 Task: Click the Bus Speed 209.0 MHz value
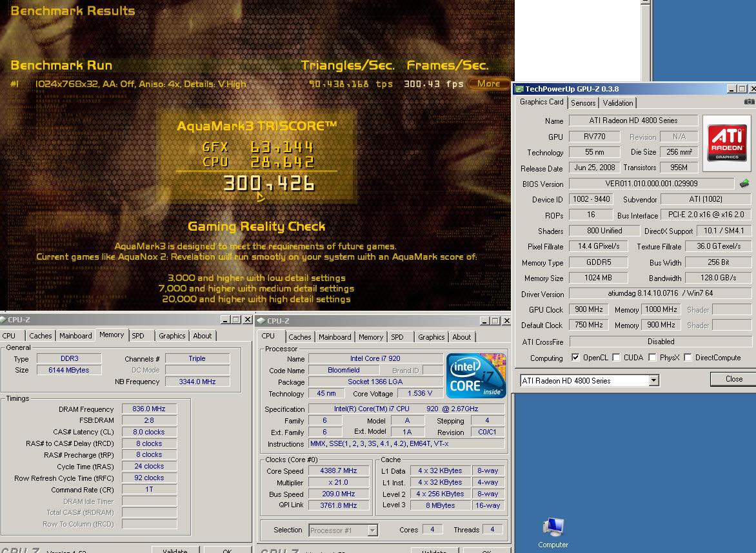tap(339, 494)
